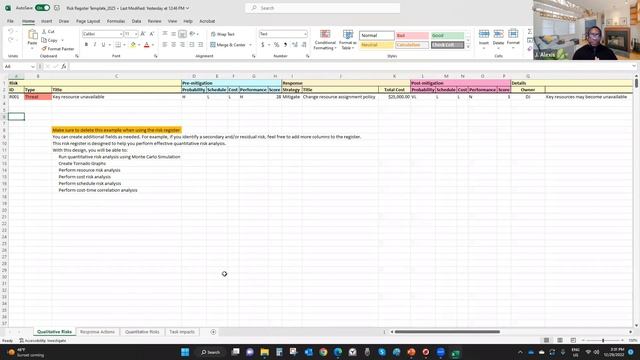Click the Decrease Font Size icon
The image size is (640, 360).
pos(151,34)
